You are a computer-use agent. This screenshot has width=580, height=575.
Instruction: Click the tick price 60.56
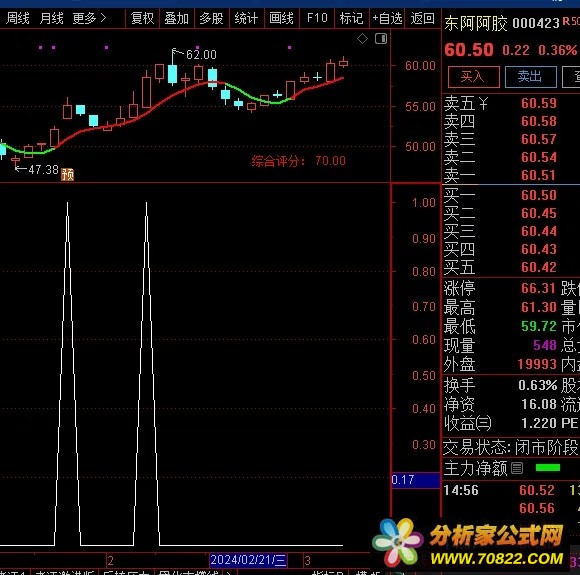tap(537, 508)
